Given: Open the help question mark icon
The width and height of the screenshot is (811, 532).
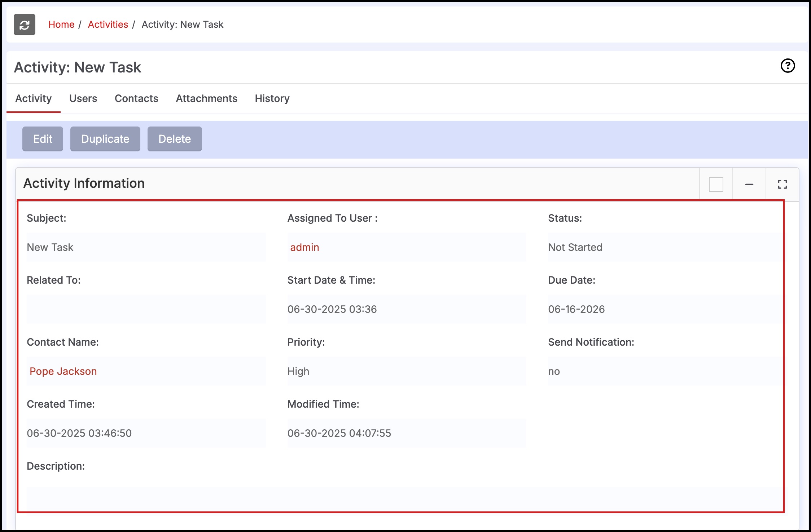Looking at the screenshot, I should tap(788, 66).
